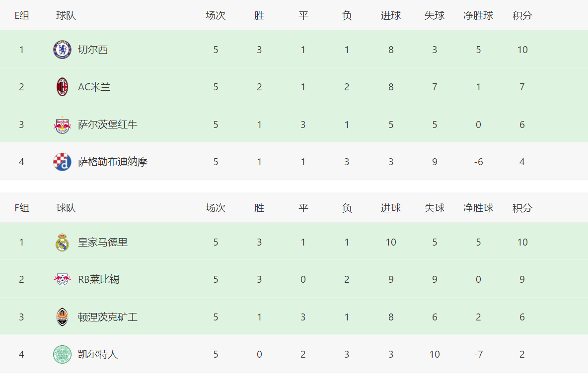Viewport: 588px width, 376px height.
Task: Click the Celtic club crest icon
Action: point(62,354)
